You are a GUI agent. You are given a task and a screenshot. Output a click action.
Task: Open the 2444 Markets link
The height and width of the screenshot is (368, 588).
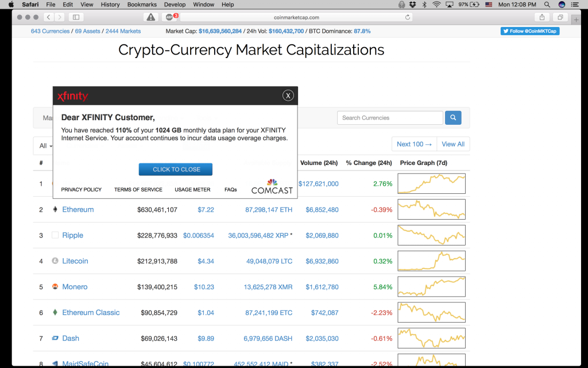tap(123, 31)
